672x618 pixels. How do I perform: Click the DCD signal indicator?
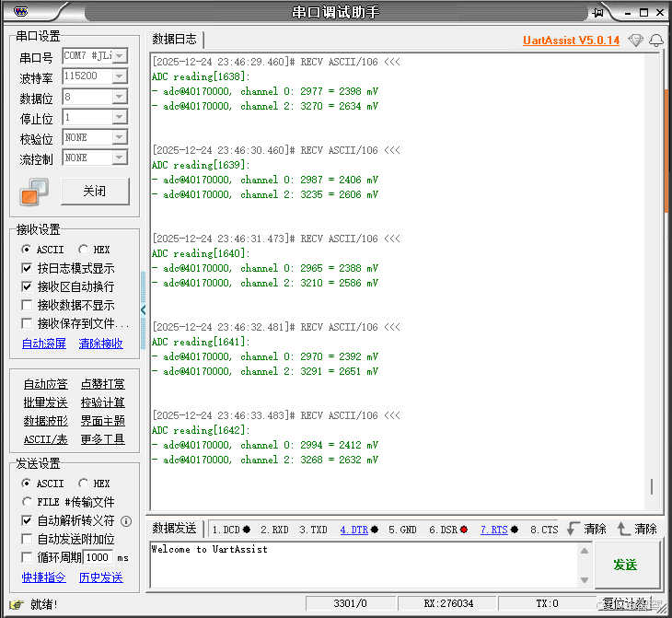[x=247, y=530]
